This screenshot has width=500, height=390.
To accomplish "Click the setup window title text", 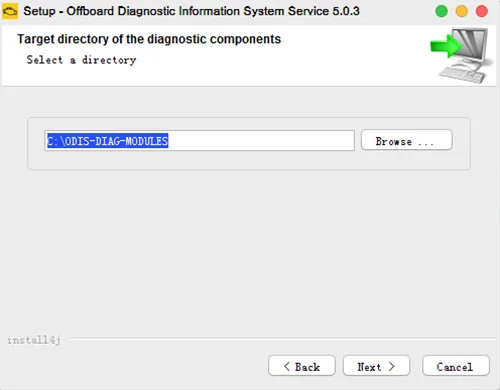I will point(191,11).
